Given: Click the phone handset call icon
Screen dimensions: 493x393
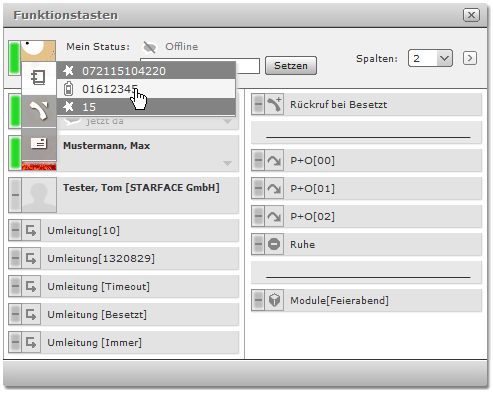Looking at the screenshot, I should tap(39, 111).
